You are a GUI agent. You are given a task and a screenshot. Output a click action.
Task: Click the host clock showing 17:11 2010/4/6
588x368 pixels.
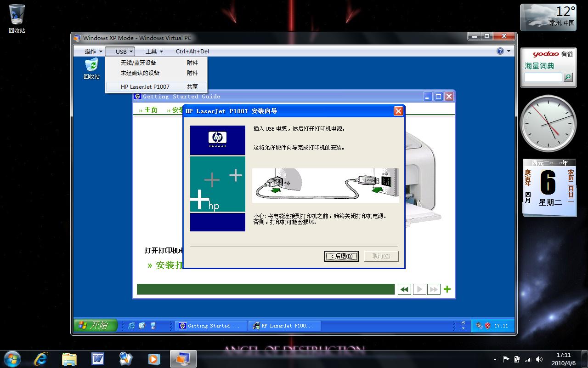[564, 359]
